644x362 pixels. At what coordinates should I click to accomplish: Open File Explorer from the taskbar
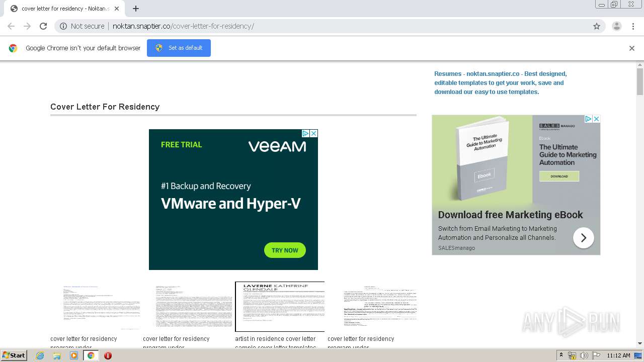click(x=57, y=355)
